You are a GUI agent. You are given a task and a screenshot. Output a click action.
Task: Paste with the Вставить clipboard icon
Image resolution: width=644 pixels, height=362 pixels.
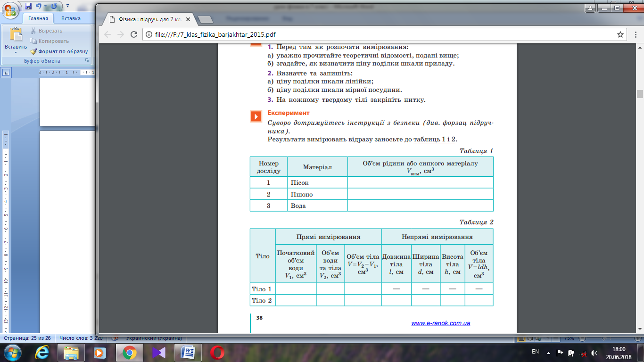coord(16,35)
